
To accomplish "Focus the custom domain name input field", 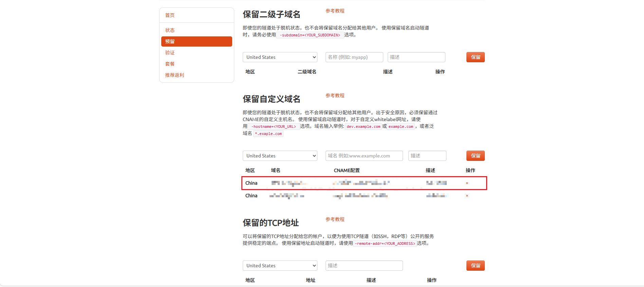I will tap(364, 156).
